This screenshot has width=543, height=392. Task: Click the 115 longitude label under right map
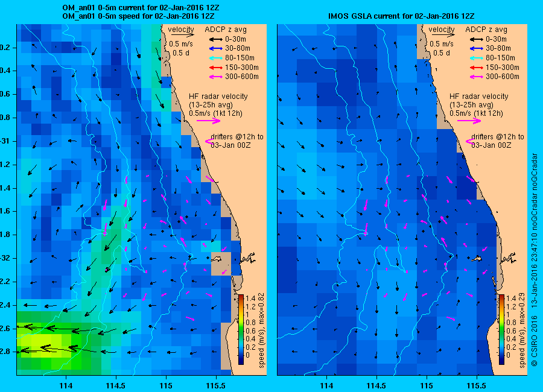(427, 386)
